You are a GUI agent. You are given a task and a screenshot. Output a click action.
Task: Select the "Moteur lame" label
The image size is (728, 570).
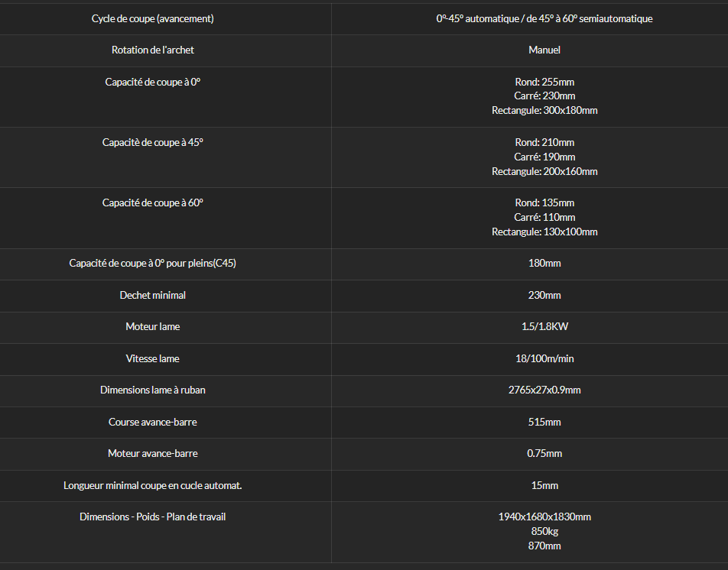[152, 326]
